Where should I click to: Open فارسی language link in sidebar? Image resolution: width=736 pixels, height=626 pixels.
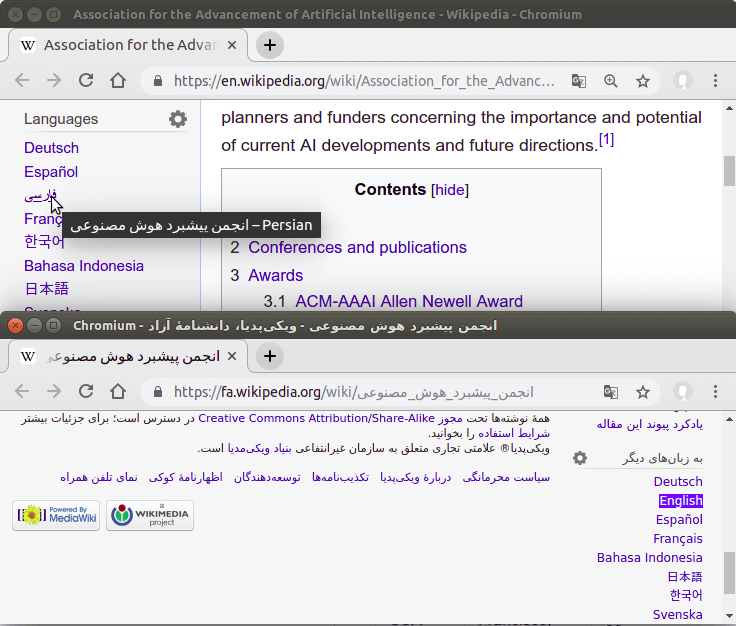point(40,196)
